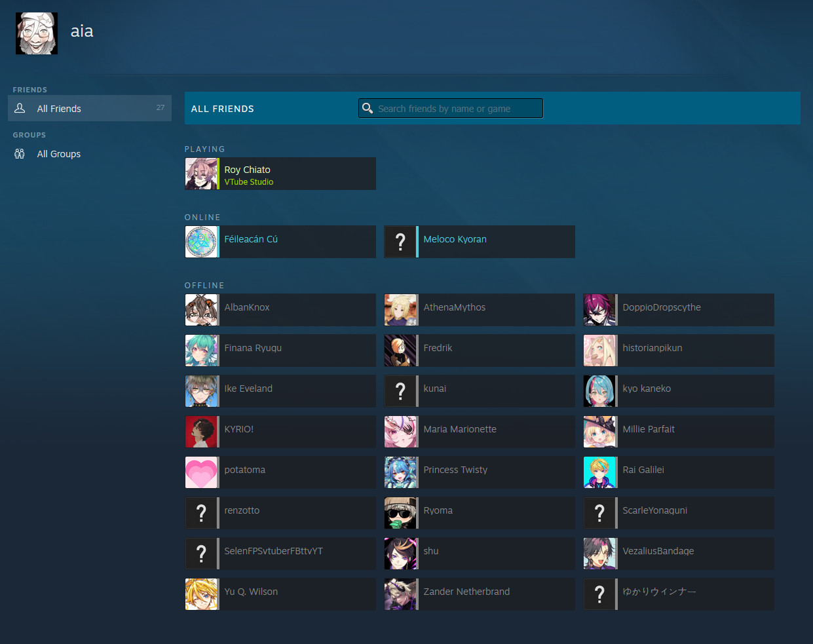Click Meloco Kyoran's name

tap(455, 239)
